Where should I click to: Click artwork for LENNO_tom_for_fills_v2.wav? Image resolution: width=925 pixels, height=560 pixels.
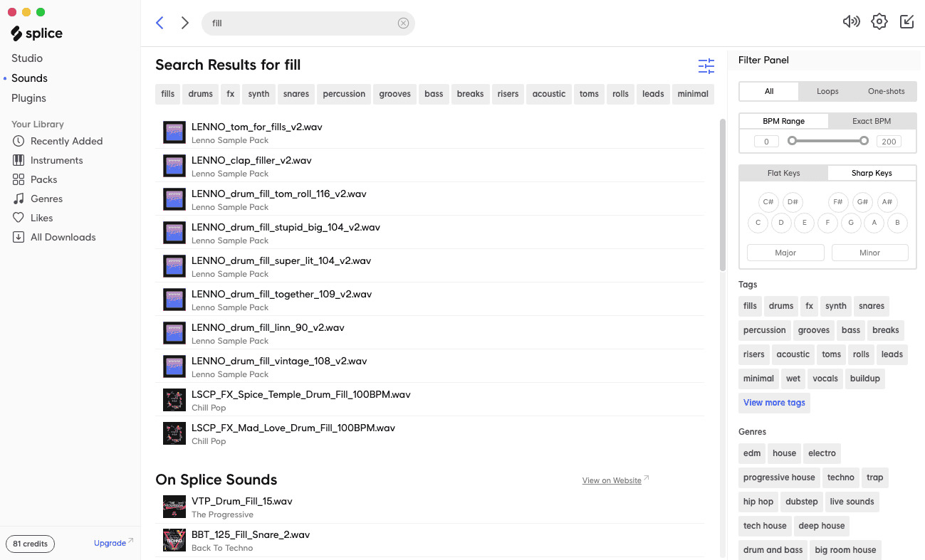(x=174, y=132)
